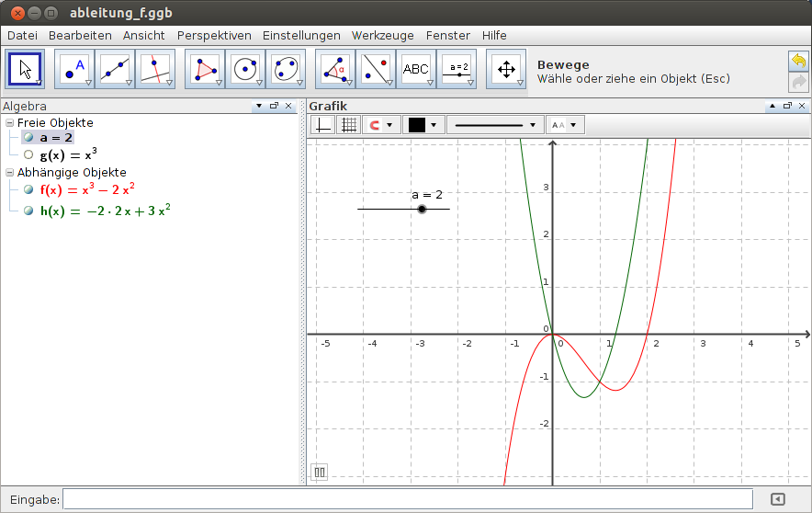The width and height of the screenshot is (812, 513).
Task: Select the New Point tool
Action: (74, 69)
